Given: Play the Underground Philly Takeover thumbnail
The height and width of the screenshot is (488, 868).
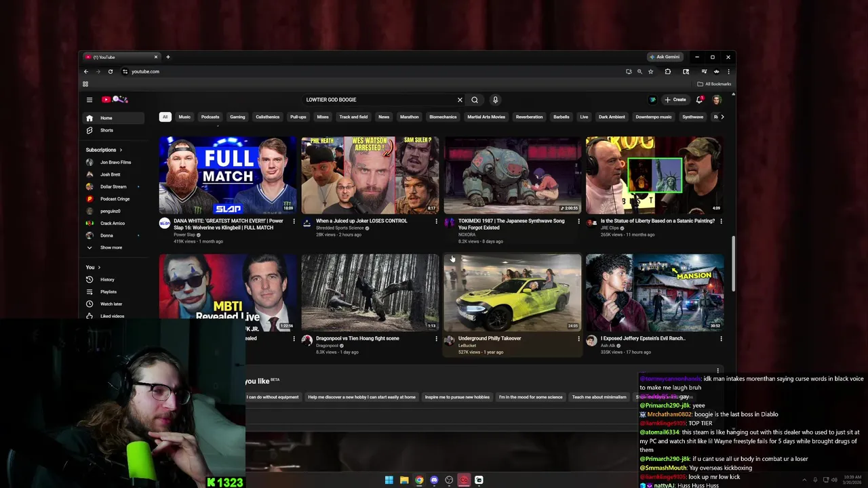Looking at the screenshot, I should [513, 293].
